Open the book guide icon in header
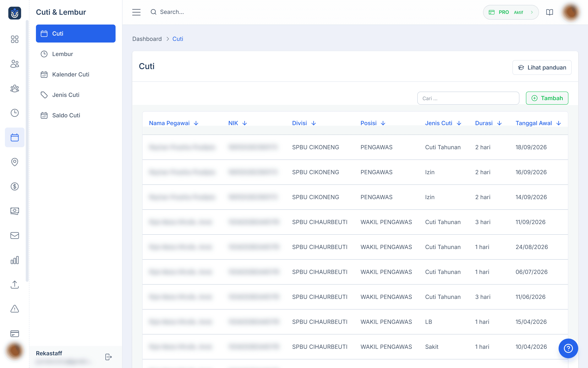The image size is (588, 368). click(550, 12)
